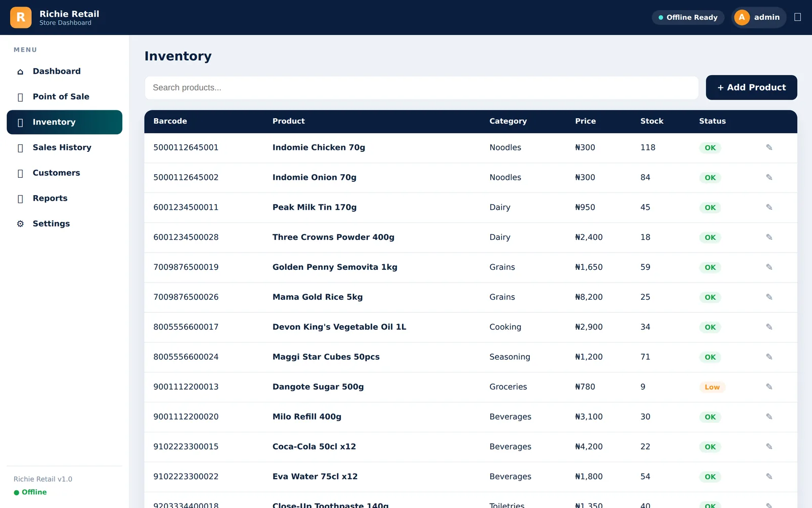Select the Mama Gold Rice 5kg product name
Viewport: 812px width, 508px height.
coord(318,297)
